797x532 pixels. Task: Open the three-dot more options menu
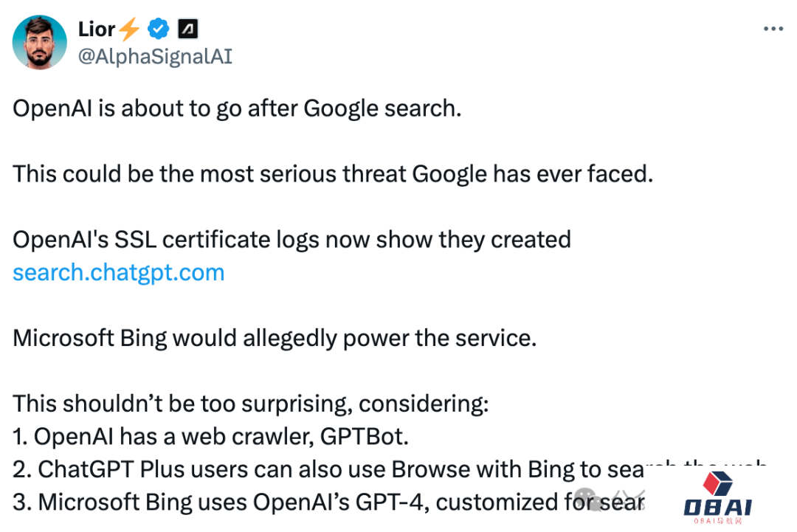[x=773, y=29]
